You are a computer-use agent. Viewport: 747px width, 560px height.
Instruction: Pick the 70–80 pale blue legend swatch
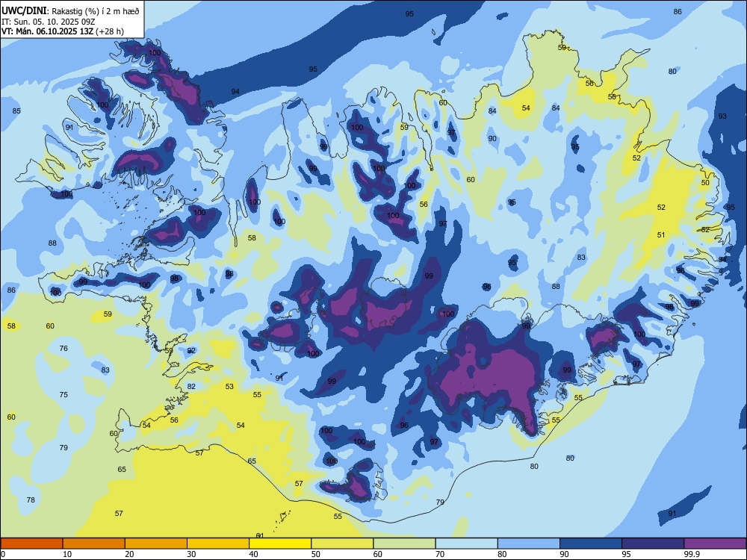[x=466, y=544]
